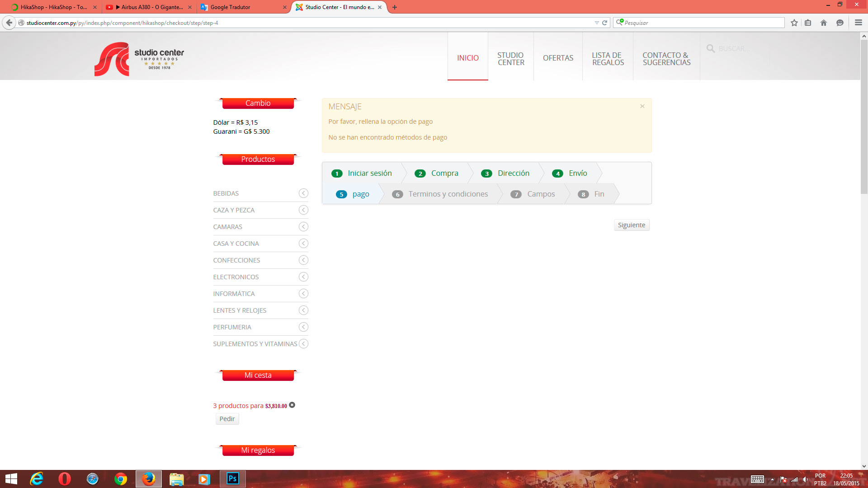This screenshot has width=868, height=488.
Task: Expand the PERFUMERIA category arrow
Action: tap(303, 327)
